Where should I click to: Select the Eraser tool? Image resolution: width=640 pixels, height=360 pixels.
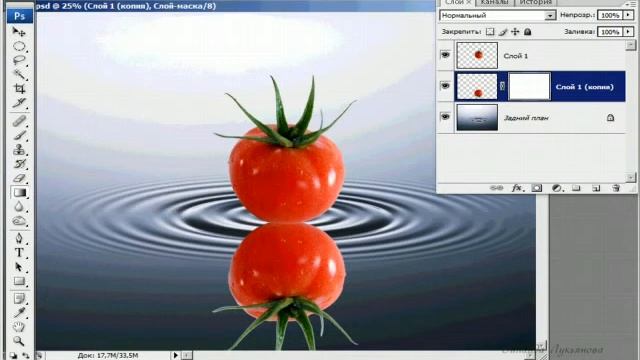(19, 178)
